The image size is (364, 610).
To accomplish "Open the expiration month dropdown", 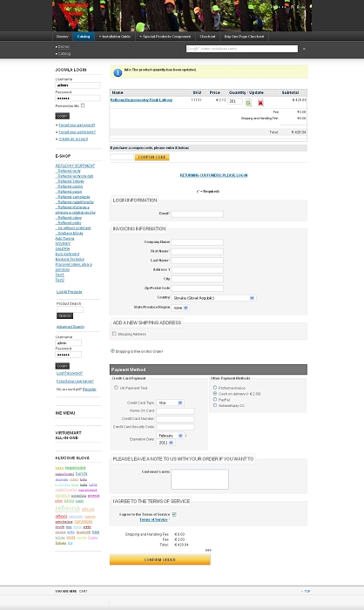I will (x=171, y=436).
